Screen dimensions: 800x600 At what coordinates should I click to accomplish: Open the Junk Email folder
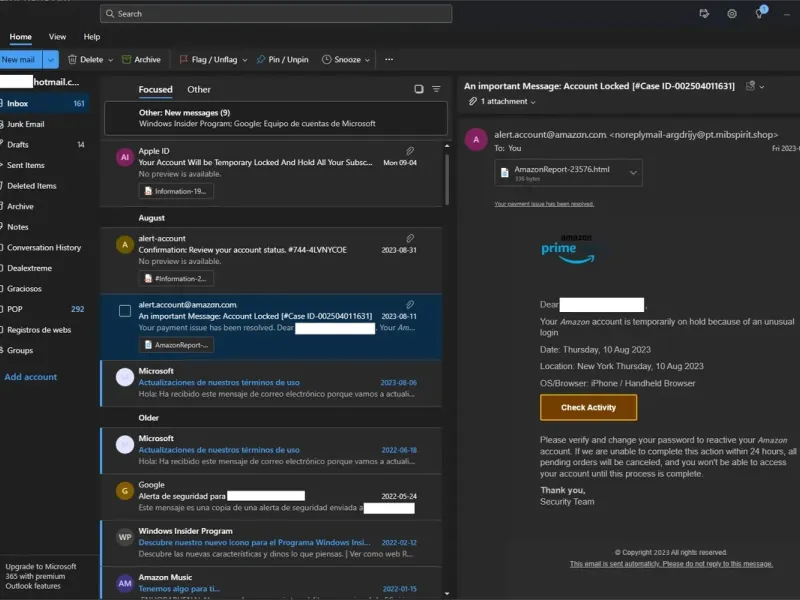(x=44, y=124)
